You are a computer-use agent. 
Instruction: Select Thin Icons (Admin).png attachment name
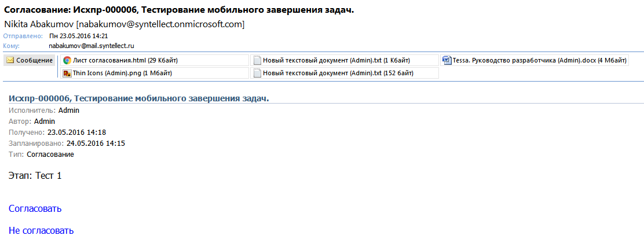(122, 73)
